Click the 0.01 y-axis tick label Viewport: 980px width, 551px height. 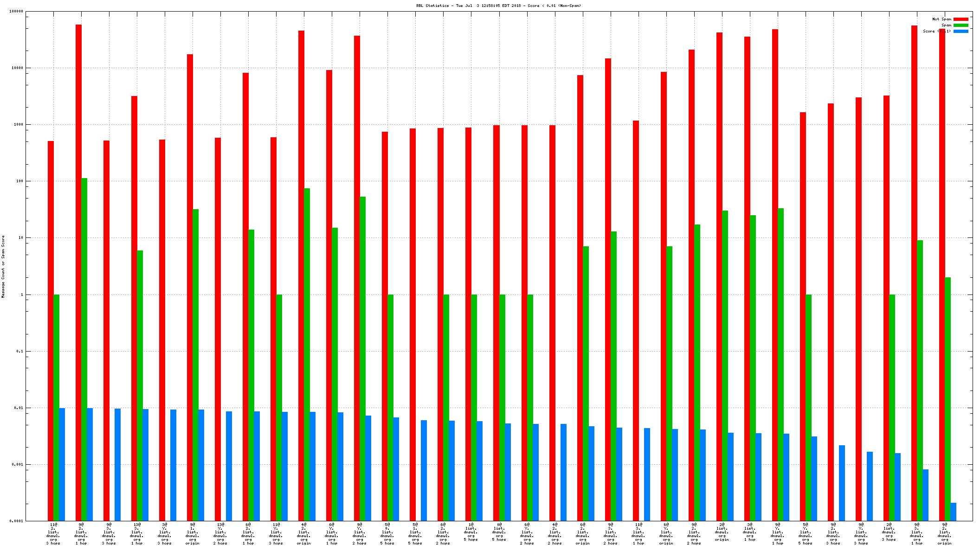(19, 408)
